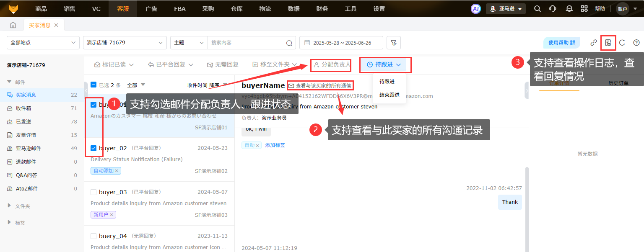
Task: Open the AI assistant icon
Action: [475, 9]
